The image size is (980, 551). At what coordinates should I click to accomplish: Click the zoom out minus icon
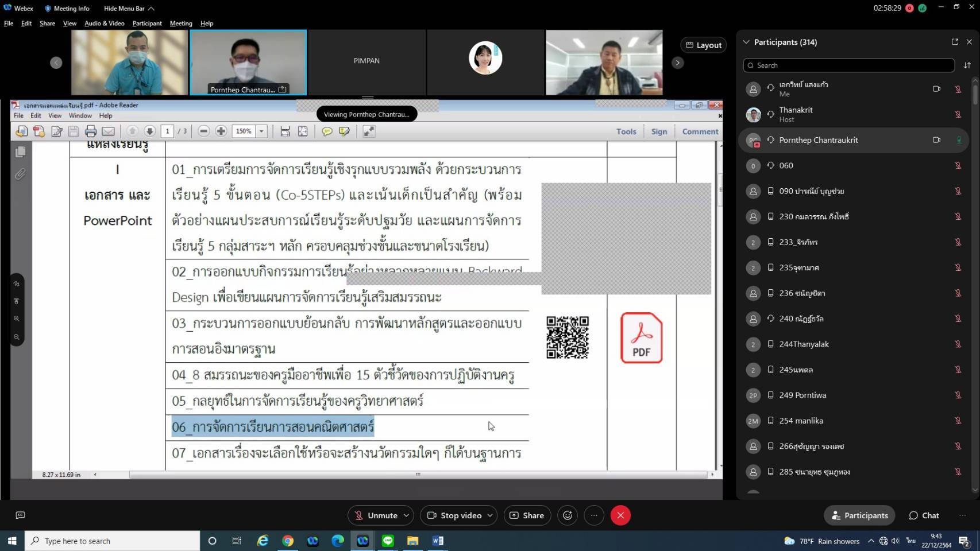203,131
